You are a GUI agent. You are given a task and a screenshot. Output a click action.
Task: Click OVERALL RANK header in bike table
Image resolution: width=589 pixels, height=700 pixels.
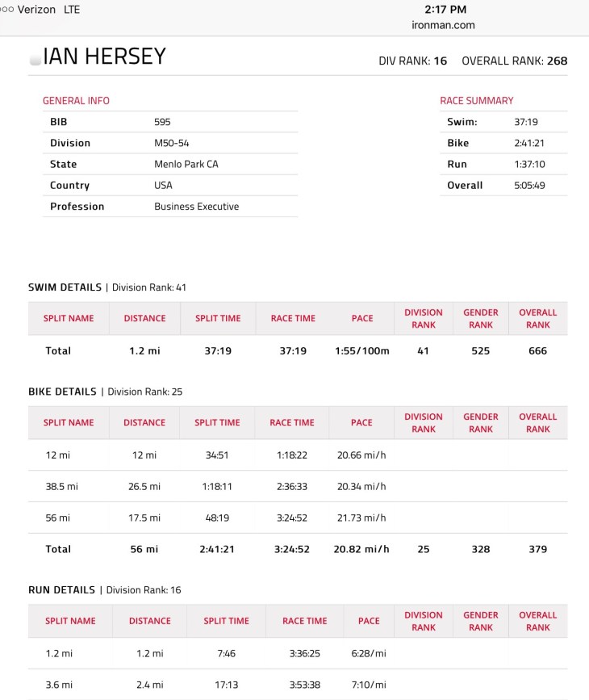(537, 422)
